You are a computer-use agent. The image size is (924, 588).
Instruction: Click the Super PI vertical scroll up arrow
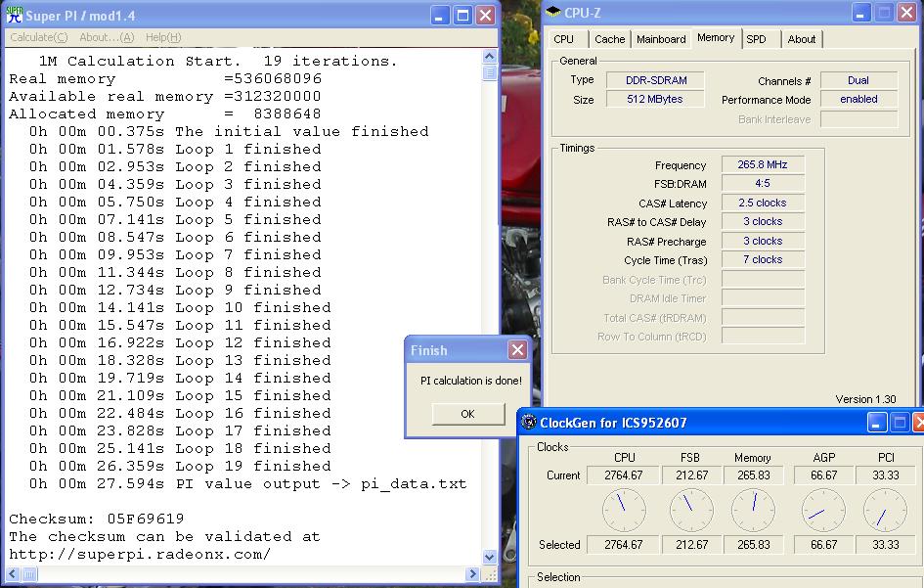coord(490,57)
